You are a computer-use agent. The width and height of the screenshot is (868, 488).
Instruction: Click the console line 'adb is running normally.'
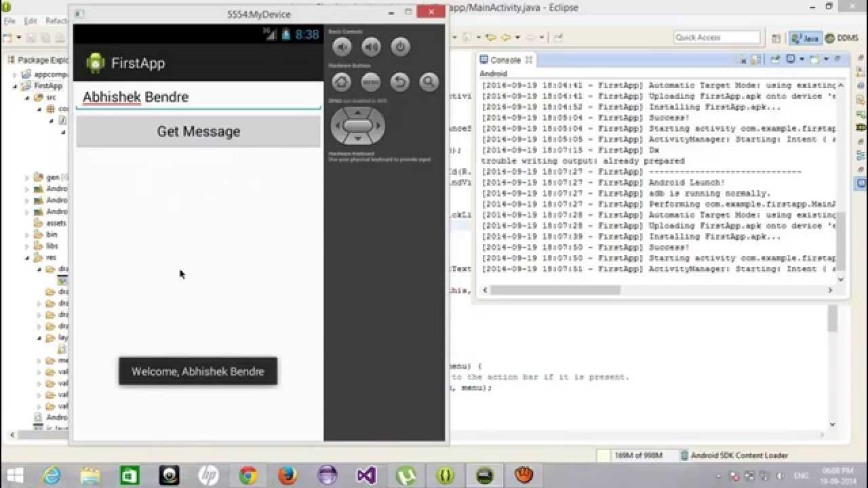pos(709,193)
